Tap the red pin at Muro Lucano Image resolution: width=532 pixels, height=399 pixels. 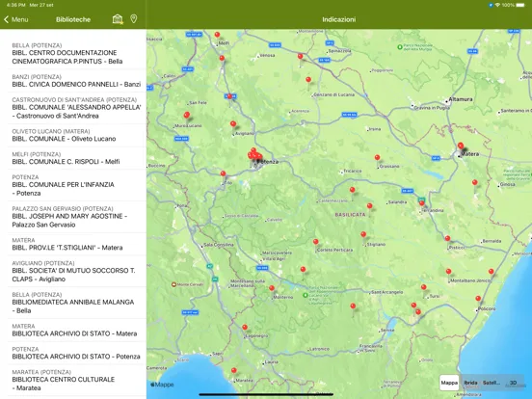[x=187, y=116]
